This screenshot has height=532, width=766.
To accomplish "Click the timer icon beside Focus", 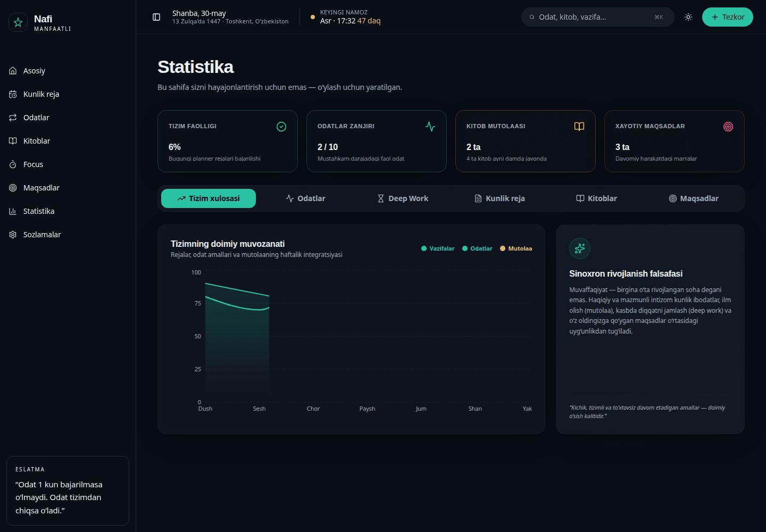I will [x=13, y=164].
